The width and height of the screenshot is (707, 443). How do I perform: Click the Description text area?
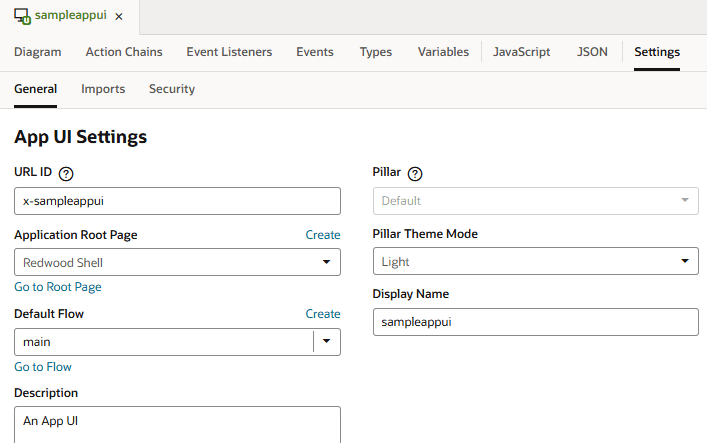pyautogui.click(x=177, y=425)
